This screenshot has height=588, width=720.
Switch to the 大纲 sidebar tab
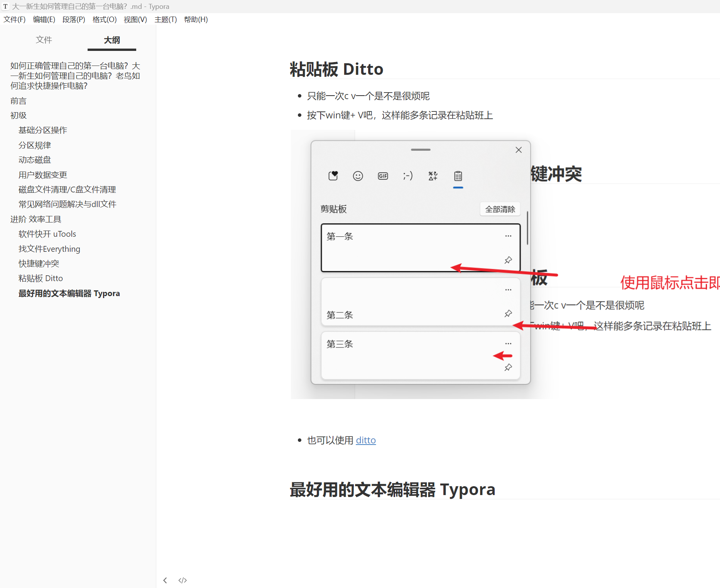coord(112,40)
